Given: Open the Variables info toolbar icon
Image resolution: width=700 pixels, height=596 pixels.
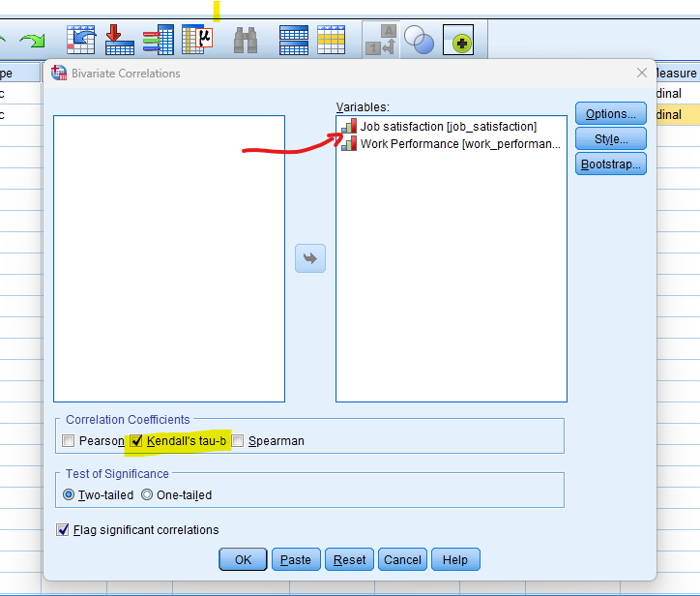Looking at the screenshot, I should coord(159,40).
